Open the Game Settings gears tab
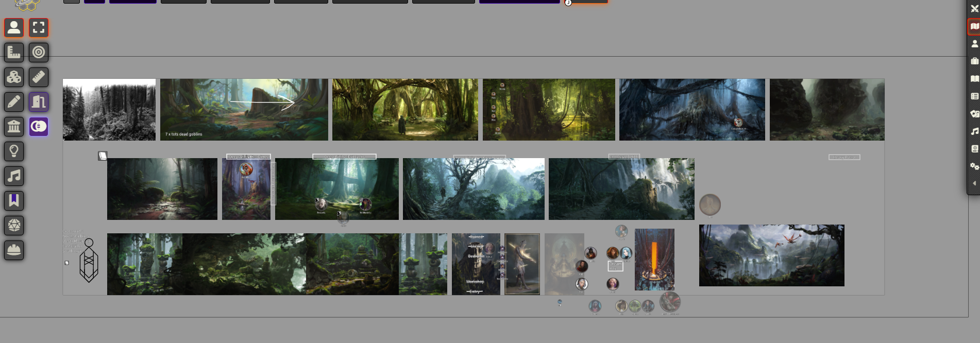 974,166
